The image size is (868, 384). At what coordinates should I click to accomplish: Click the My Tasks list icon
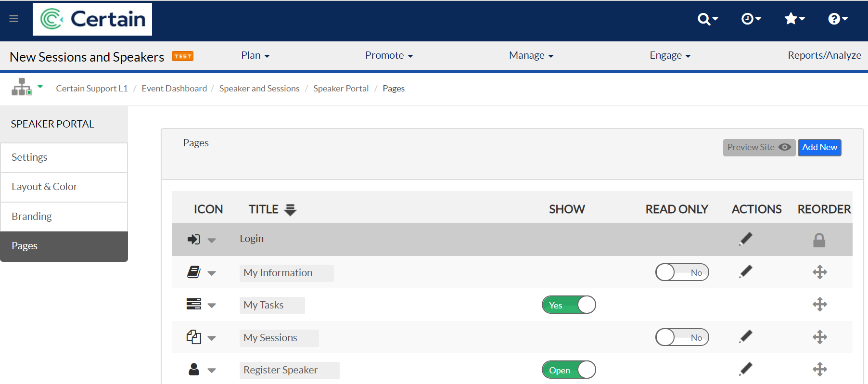(194, 304)
